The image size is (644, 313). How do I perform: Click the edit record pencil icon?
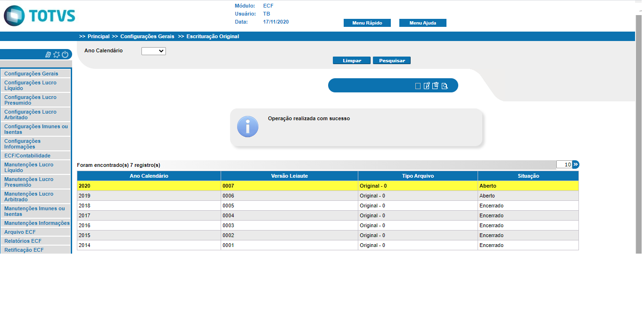[x=427, y=86]
